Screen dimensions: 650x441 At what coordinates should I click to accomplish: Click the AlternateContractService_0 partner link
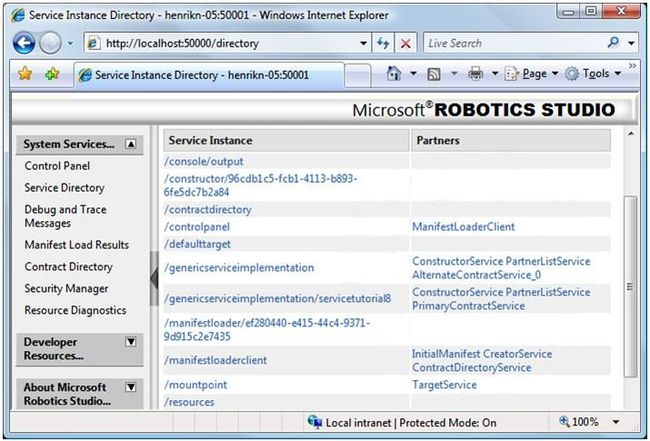pyautogui.click(x=476, y=275)
